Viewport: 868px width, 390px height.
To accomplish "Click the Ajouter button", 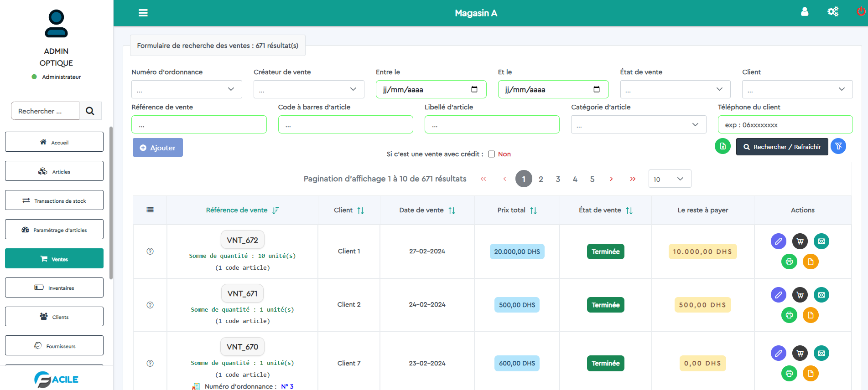I will (158, 148).
